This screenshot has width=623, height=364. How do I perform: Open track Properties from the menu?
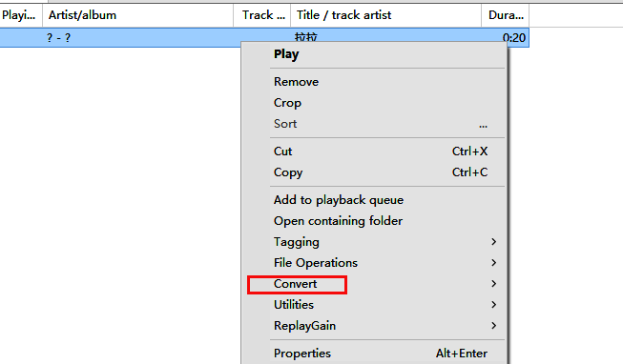coord(374,354)
